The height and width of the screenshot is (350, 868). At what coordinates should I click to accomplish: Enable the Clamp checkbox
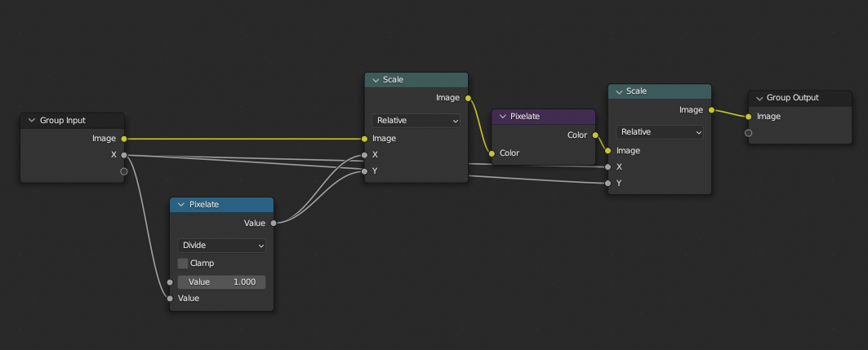pyautogui.click(x=183, y=264)
